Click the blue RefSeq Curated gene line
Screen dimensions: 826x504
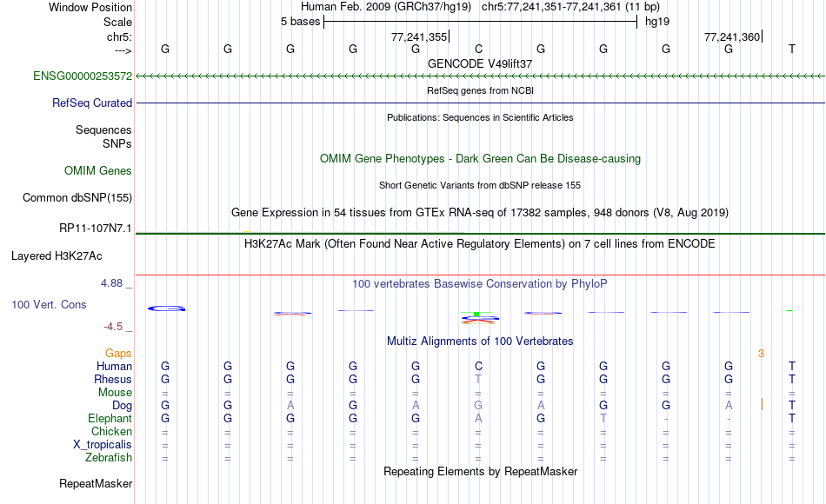pos(480,103)
